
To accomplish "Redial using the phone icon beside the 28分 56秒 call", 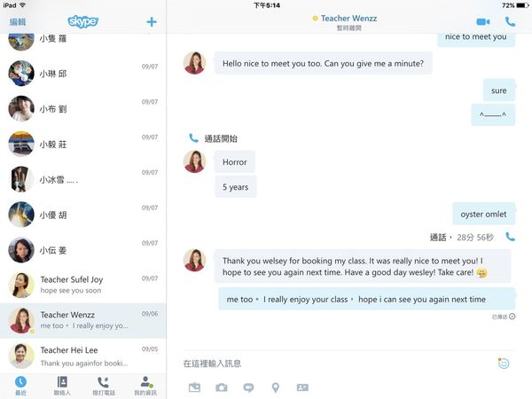I will coord(510,237).
